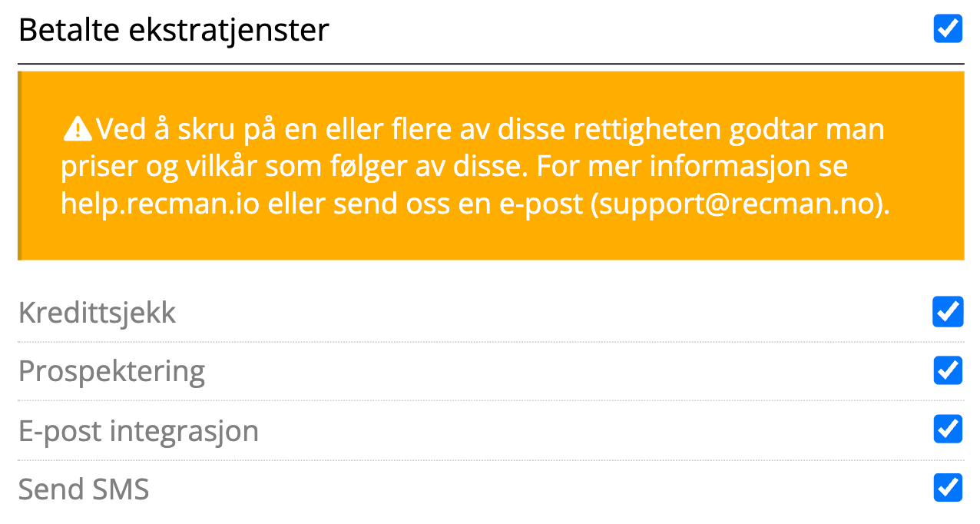This screenshot has height=524, width=980.
Task: Click 'For mer informasjon se' sentence
Action: pos(691,167)
